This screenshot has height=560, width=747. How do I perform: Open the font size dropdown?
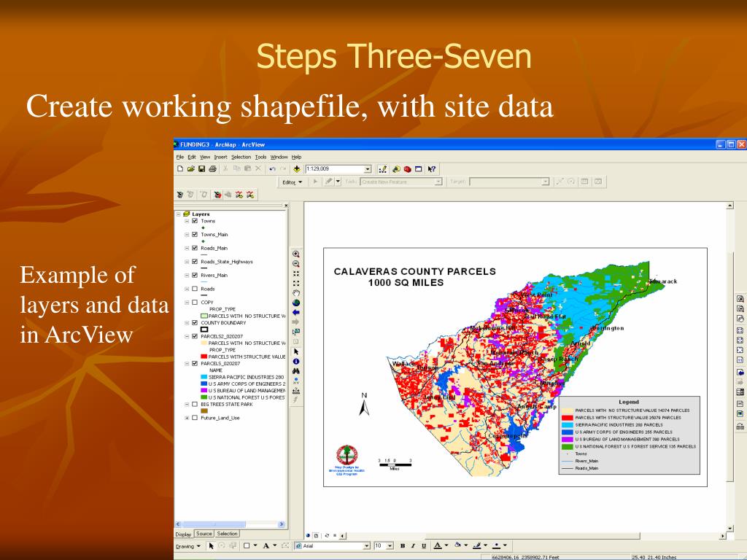coord(390,545)
